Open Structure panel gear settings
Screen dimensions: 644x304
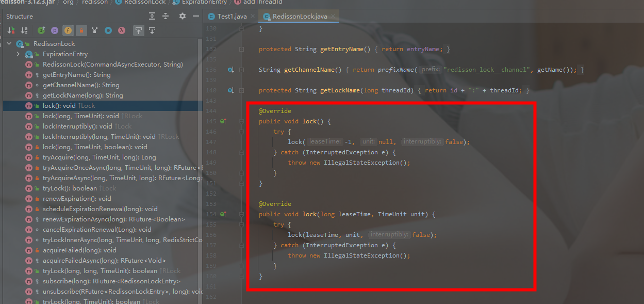pyautogui.click(x=182, y=16)
